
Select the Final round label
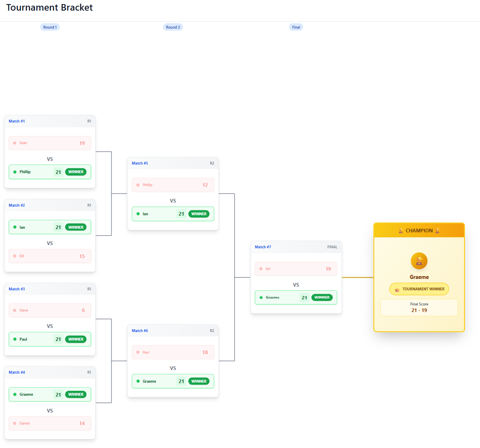point(296,27)
